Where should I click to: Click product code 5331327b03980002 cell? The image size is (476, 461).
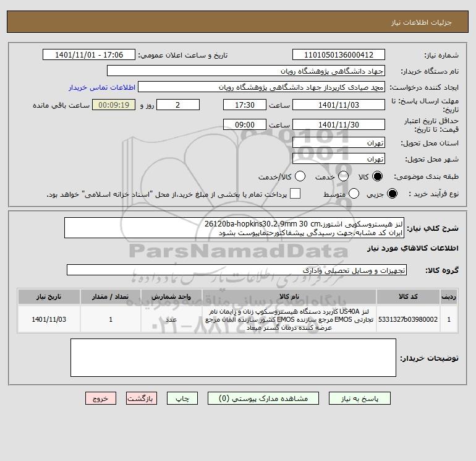click(x=408, y=319)
